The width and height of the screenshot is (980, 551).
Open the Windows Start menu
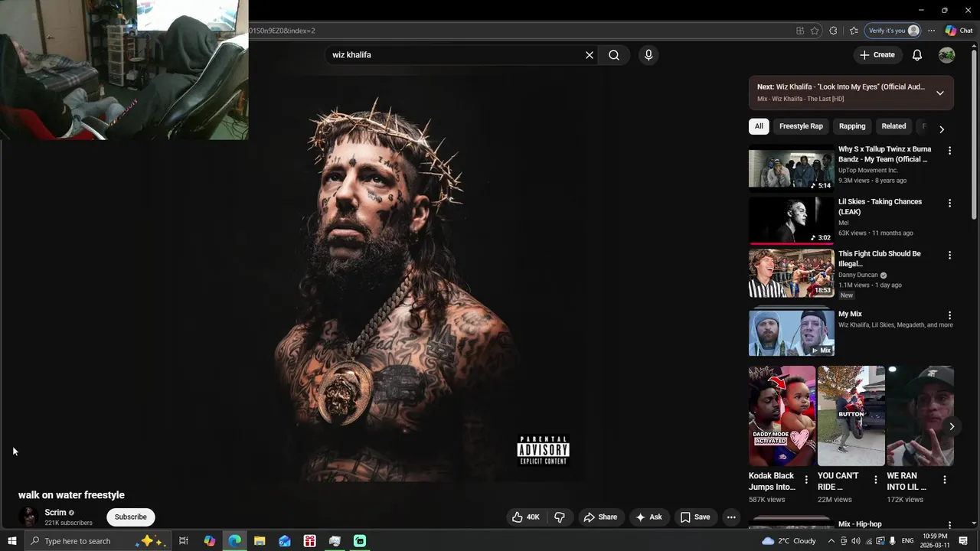coord(11,541)
